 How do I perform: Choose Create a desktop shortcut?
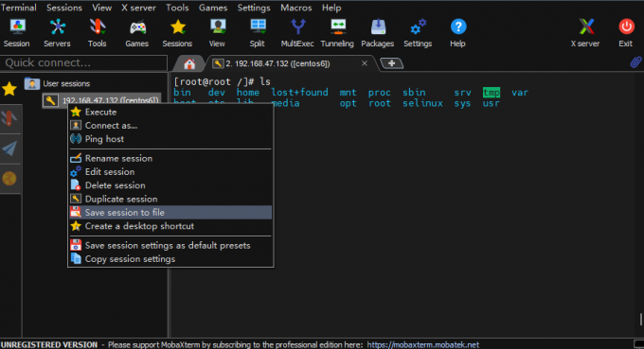click(x=170, y=226)
